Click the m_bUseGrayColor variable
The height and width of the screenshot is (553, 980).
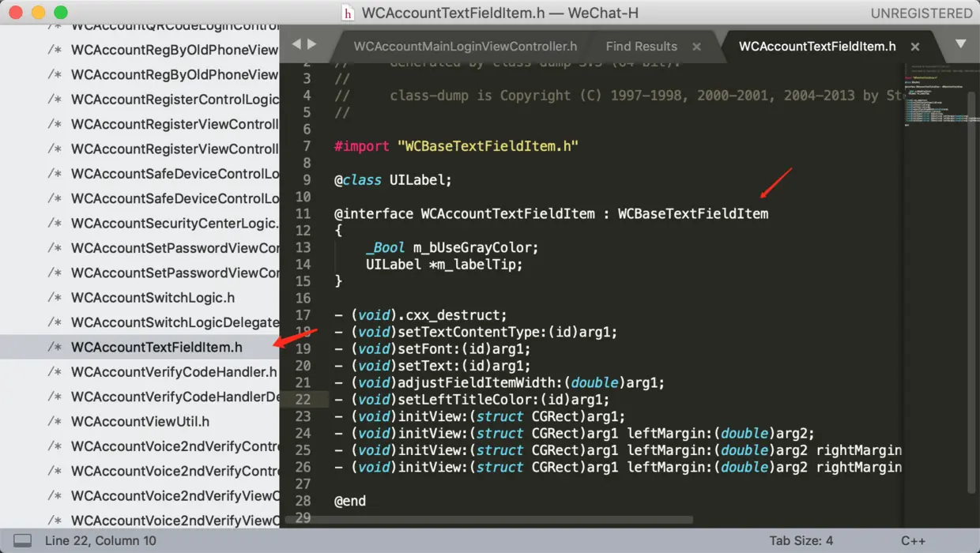click(473, 248)
